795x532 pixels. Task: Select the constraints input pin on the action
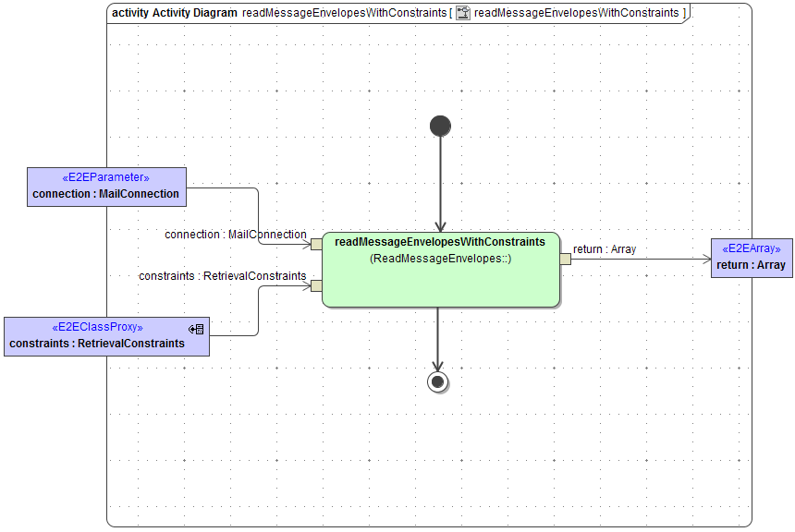click(x=315, y=286)
